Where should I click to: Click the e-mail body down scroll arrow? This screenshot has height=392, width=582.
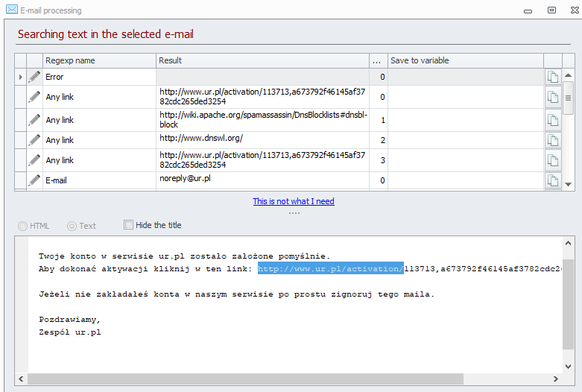pyautogui.click(x=568, y=367)
